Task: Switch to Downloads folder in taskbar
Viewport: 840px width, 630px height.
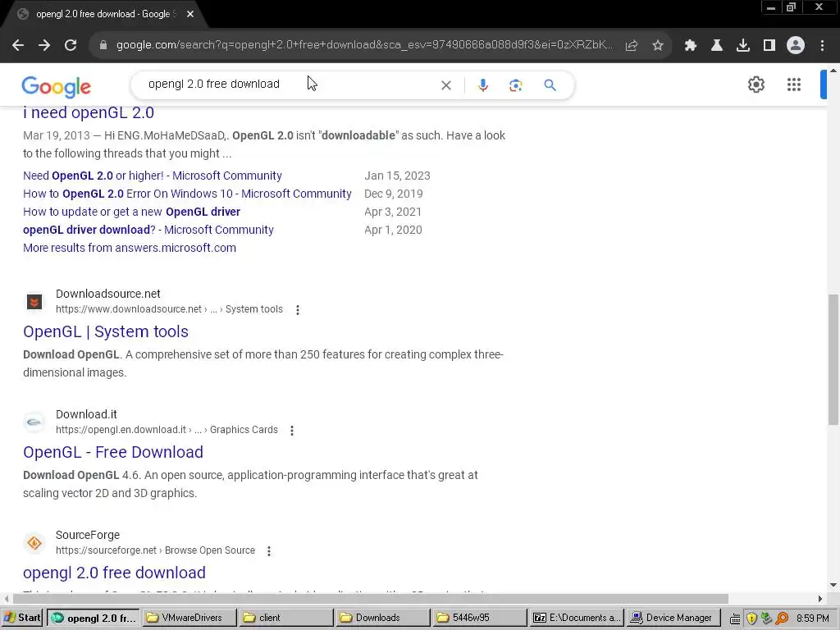Action: point(382,618)
